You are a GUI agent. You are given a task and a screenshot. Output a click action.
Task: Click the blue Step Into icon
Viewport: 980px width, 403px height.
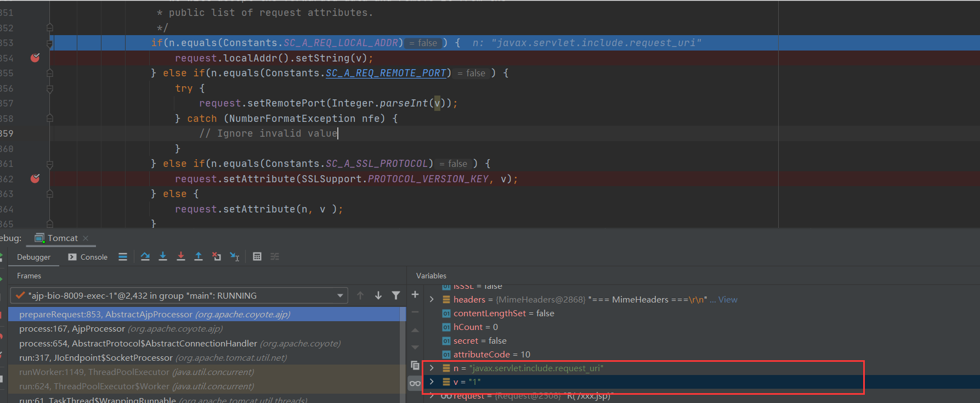tap(163, 256)
